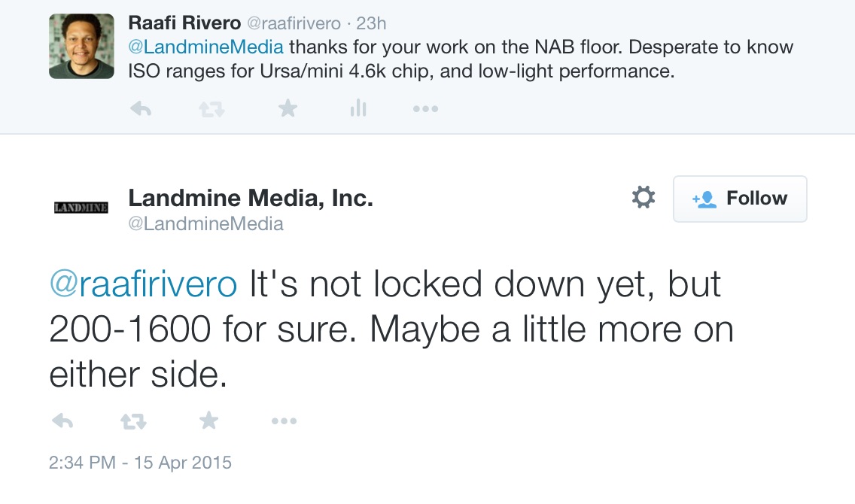Open the gear settings dropdown
This screenshot has height=504, width=855.
(644, 197)
